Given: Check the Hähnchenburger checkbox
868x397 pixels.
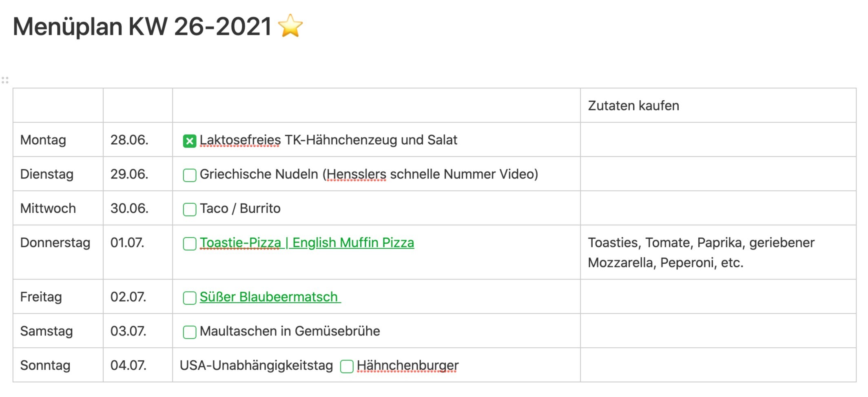Looking at the screenshot, I should 346,366.
